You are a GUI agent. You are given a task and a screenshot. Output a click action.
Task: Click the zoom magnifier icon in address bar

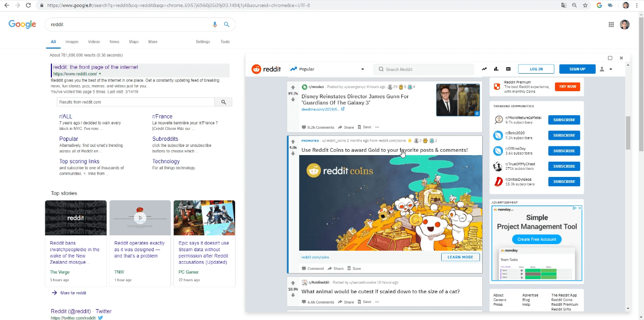(575, 5)
